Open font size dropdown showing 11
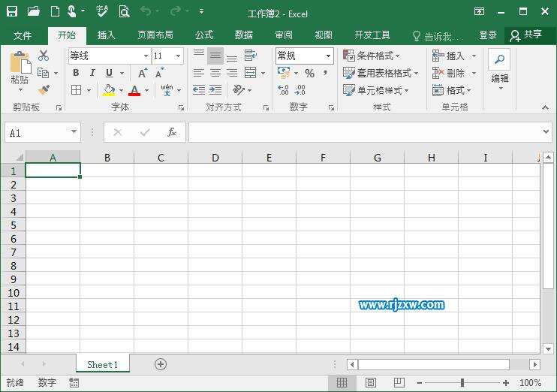The width and height of the screenshot is (557, 392). 178,56
